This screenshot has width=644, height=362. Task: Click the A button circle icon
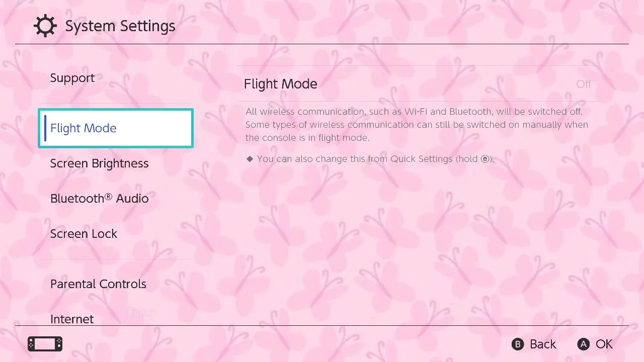pyautogui.click(x=584, y=344)
